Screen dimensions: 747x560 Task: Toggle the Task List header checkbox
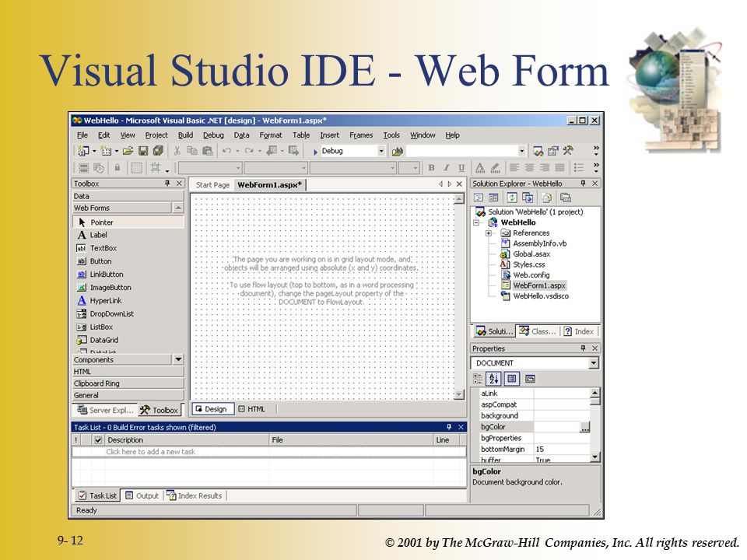pyautogui.click(x=98, y=440)
